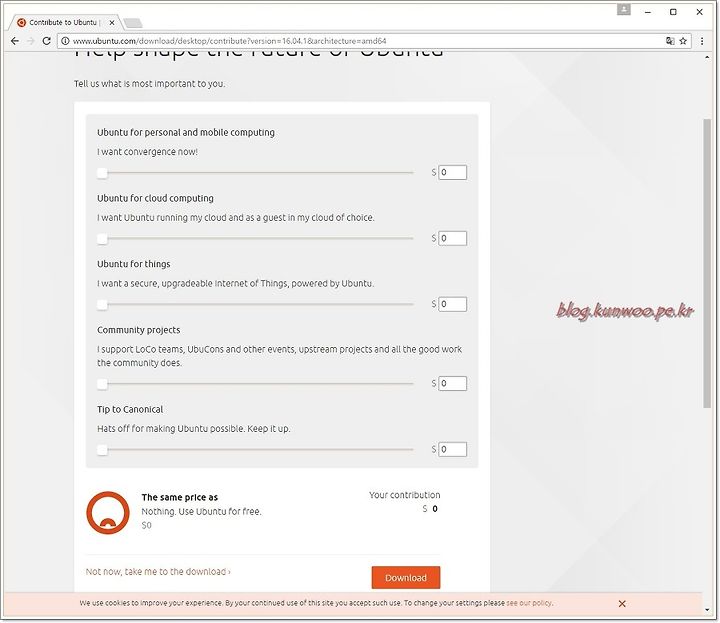Click 'Community projects' heading

pos(139,330)
